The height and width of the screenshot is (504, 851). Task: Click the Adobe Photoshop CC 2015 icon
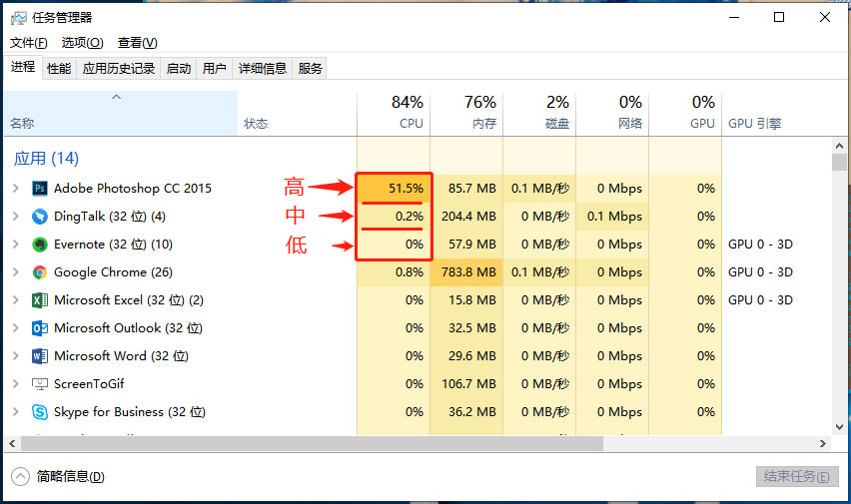[x=40, y=188]
